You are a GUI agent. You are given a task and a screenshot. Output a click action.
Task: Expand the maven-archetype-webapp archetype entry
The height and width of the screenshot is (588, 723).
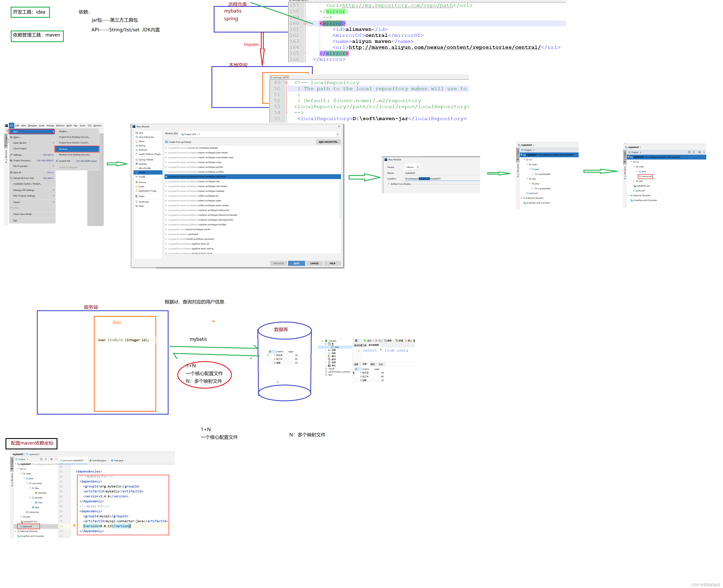click(166, 191)
